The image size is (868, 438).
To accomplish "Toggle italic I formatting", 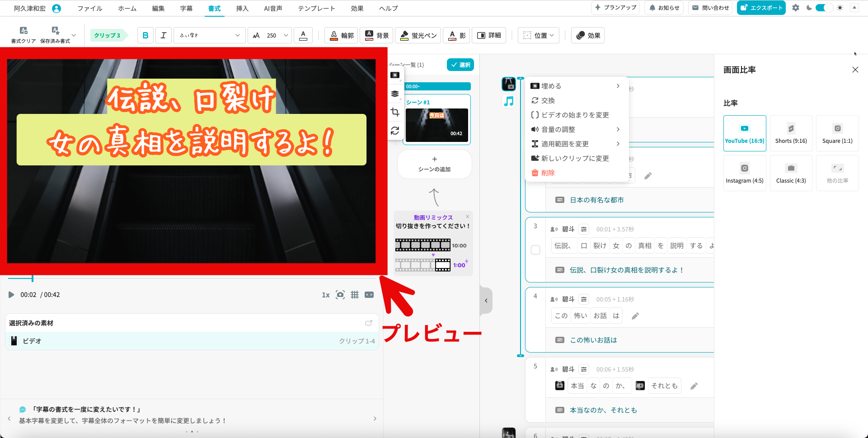I will pos(164,35).
